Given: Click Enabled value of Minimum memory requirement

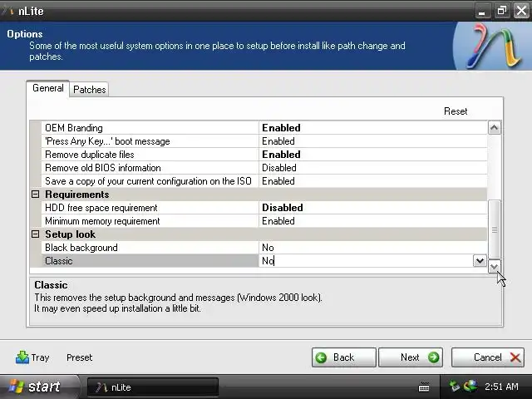Looking at the screenshot, I should pos(278,221).
